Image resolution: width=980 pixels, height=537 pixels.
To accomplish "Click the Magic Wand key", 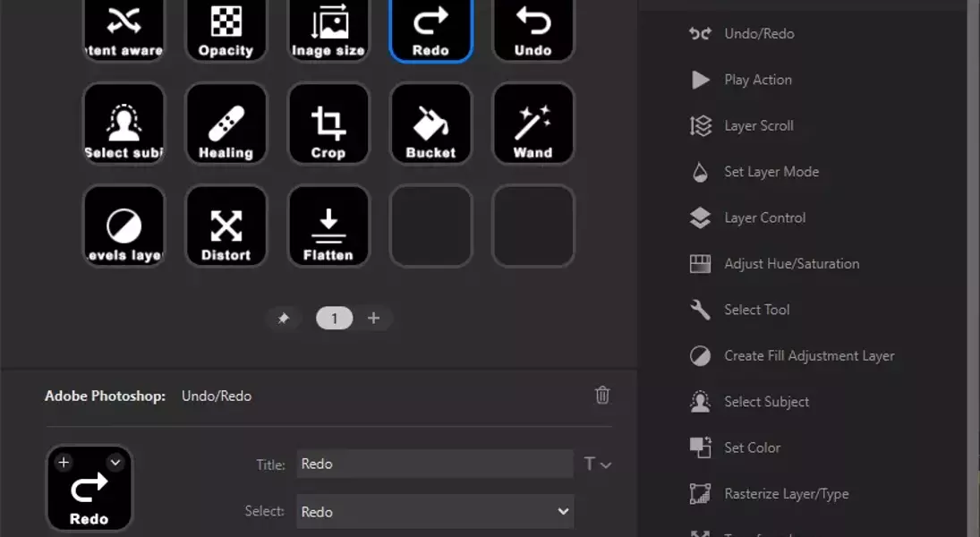I will coord(533,124).
